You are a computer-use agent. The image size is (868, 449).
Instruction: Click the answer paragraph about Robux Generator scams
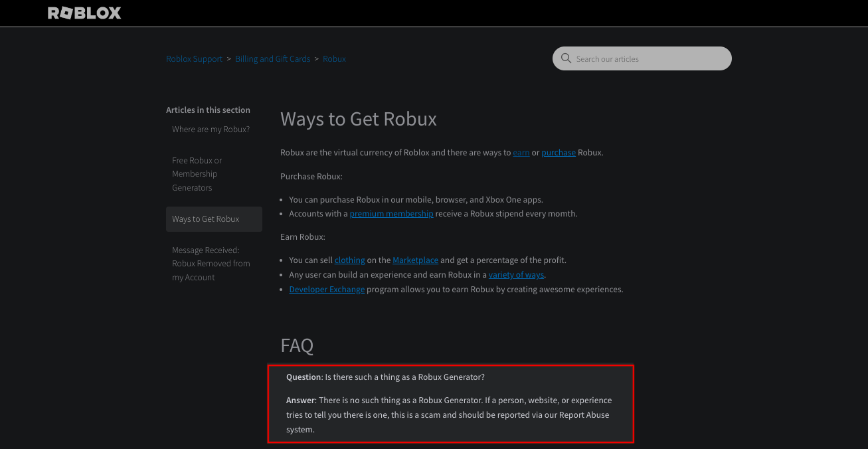tap(449, 415)
